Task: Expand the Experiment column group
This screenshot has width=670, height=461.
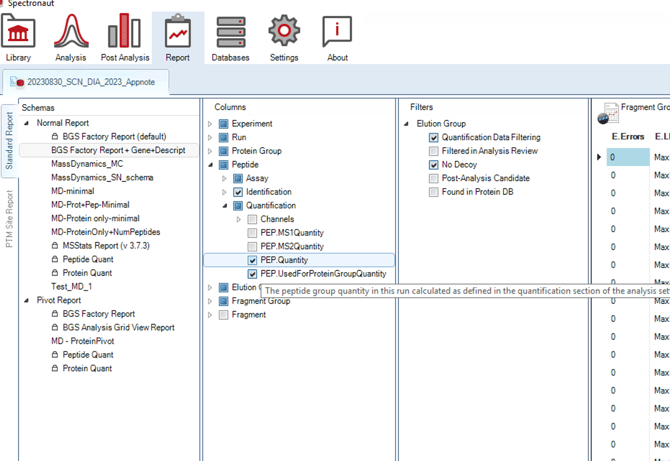Action: point(210,124)
